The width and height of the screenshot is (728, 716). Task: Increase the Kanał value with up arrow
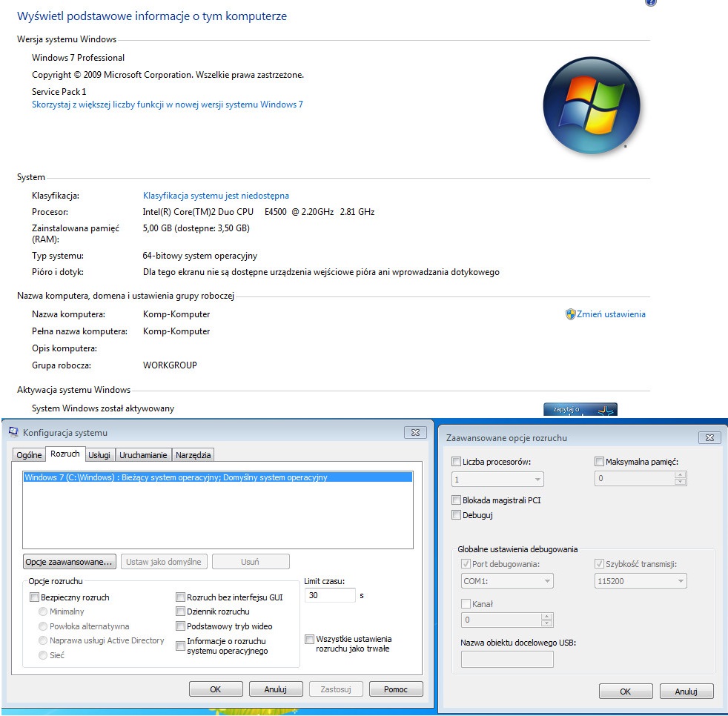click(547, 617)
